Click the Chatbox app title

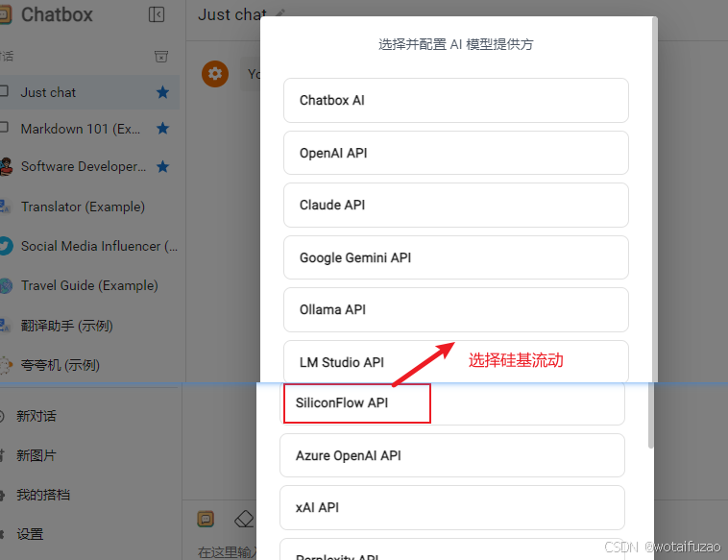click(57, 14)
